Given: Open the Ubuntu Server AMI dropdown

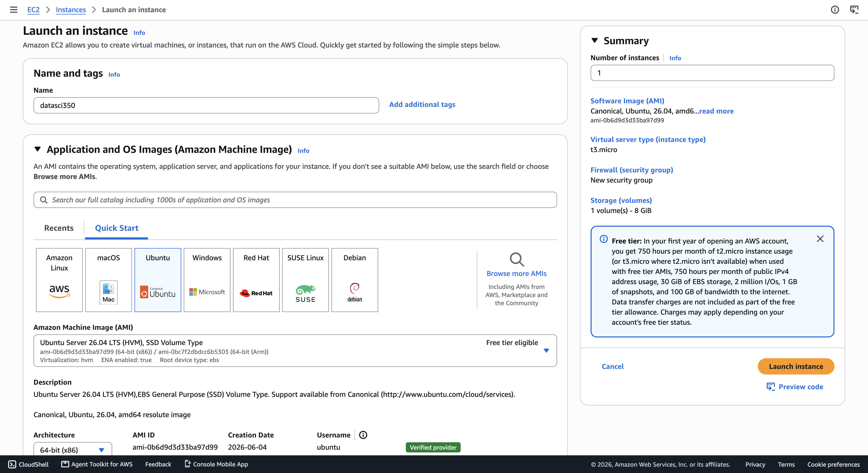Looking at the screenshot, I should coord(295,351).
